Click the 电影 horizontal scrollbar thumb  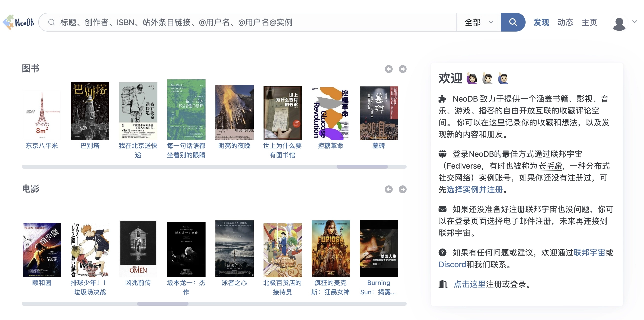163,304
